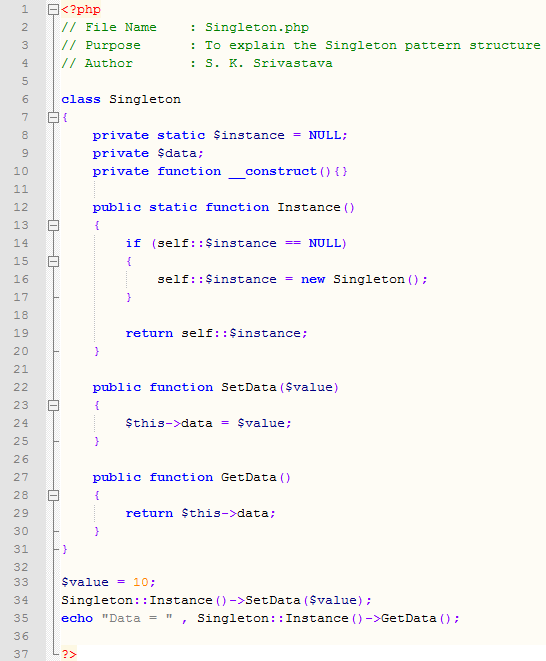The image size is (546, 661).
Task: Click the string "Data = " on line 35
Action: tap(137, 618)
